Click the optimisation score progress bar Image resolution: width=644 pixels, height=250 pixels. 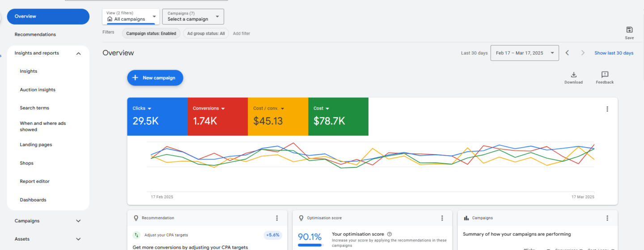[310, 245]
